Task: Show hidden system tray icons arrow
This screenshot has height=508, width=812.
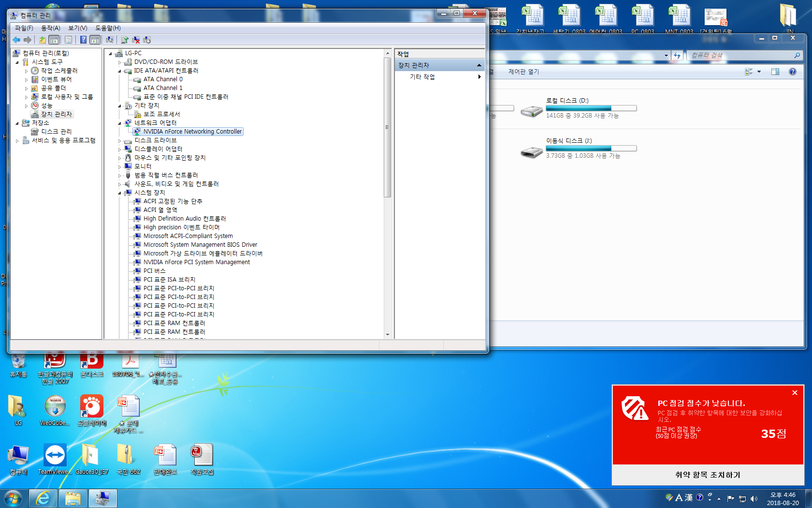Action: [x=719, y=499]
